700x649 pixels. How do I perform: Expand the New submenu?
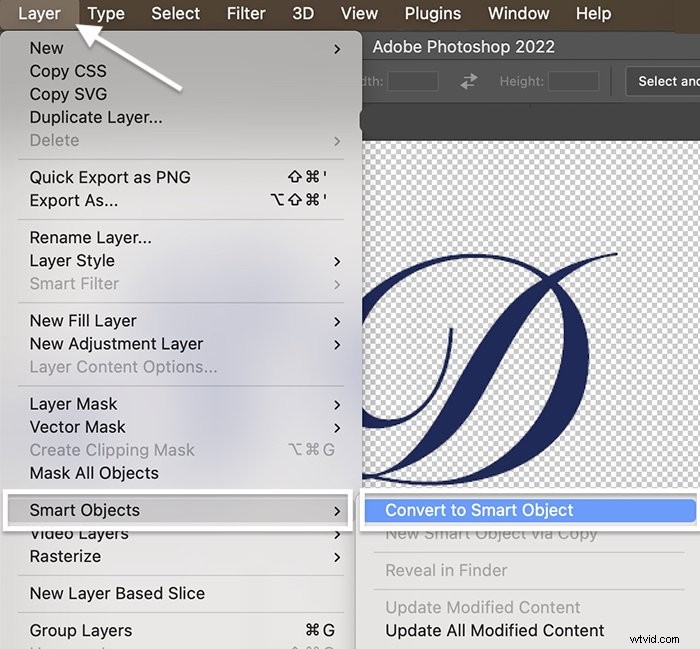[181, 48]
